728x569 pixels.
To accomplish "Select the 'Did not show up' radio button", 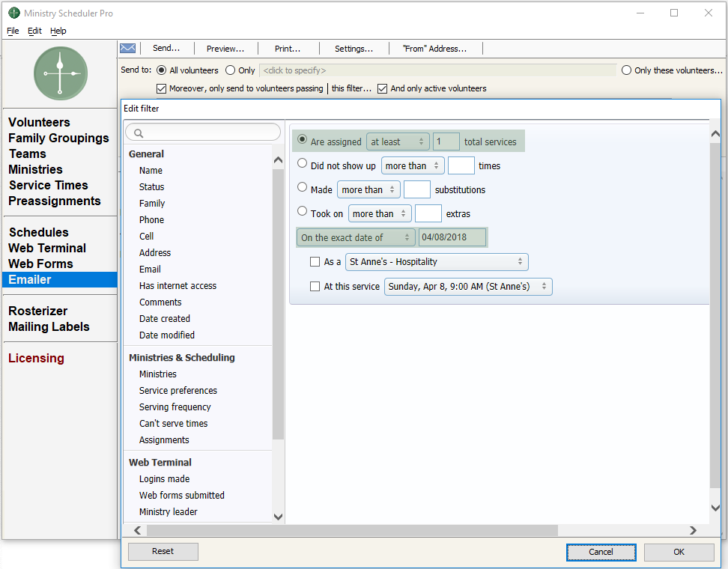I will click(x=303, y=163).
